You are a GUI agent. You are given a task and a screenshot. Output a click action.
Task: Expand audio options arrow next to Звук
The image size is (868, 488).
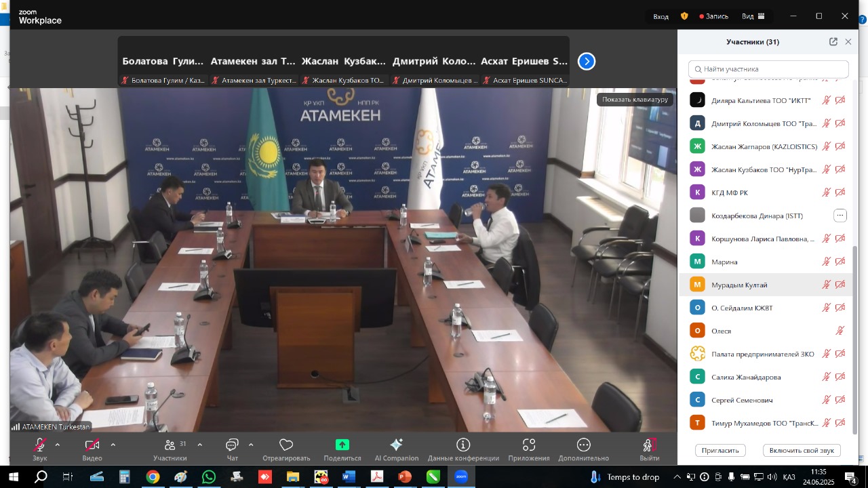point(57,445)
